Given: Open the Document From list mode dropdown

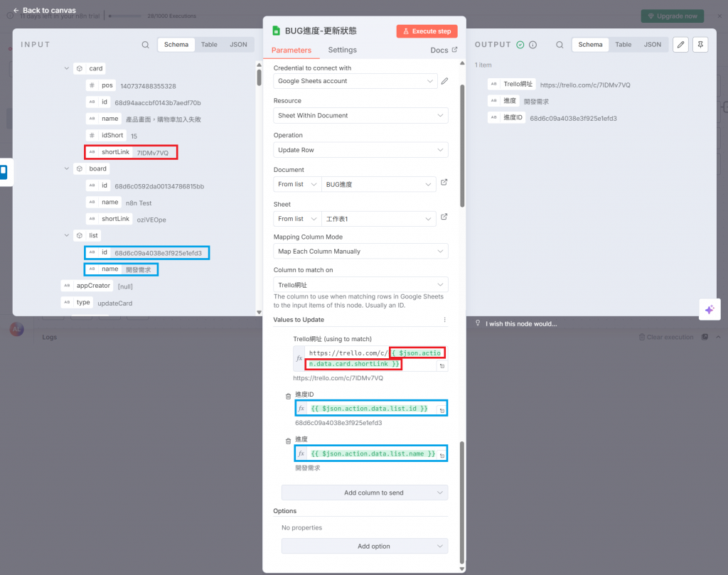Looking at the screenshot, I should click(x=297, y=184).
